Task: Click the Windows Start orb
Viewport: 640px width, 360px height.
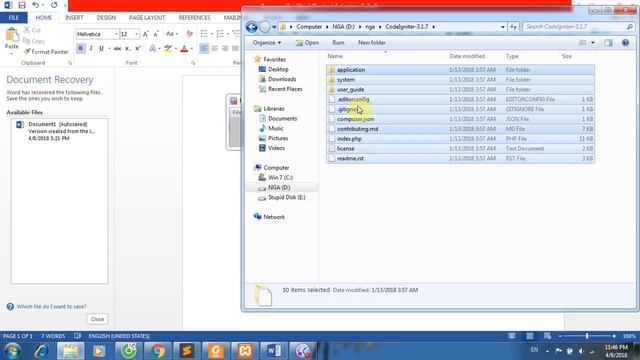Action: [13, 351]
